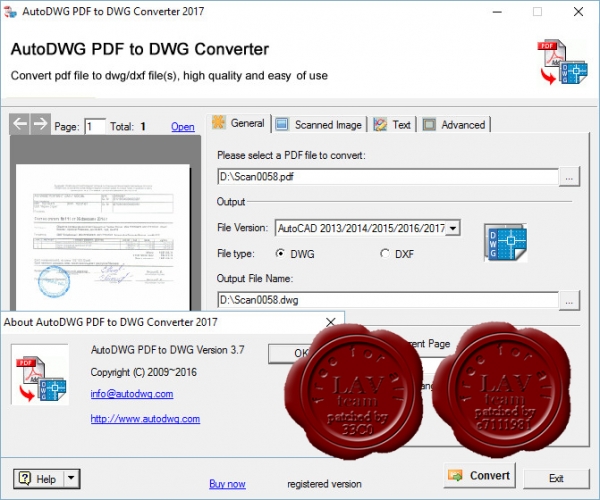Viewport: 600px width, 500px height.
Task: Go to next page with right arrow
Action: 40,124
